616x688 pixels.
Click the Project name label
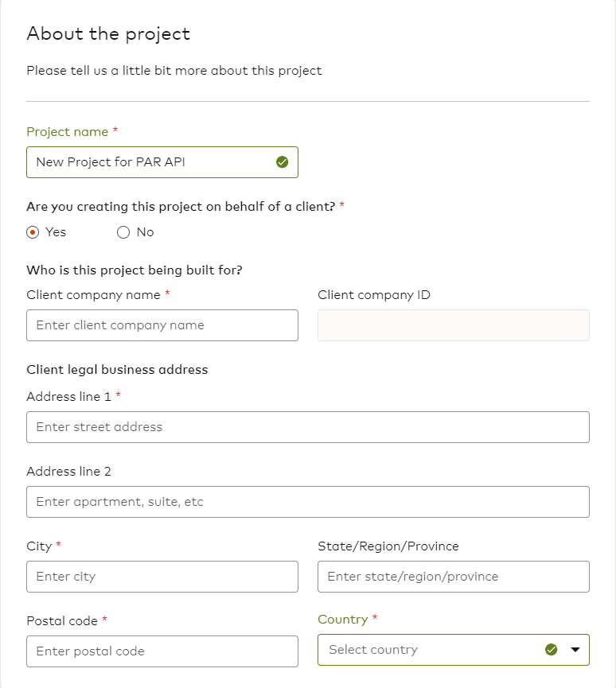click(67, 131)
